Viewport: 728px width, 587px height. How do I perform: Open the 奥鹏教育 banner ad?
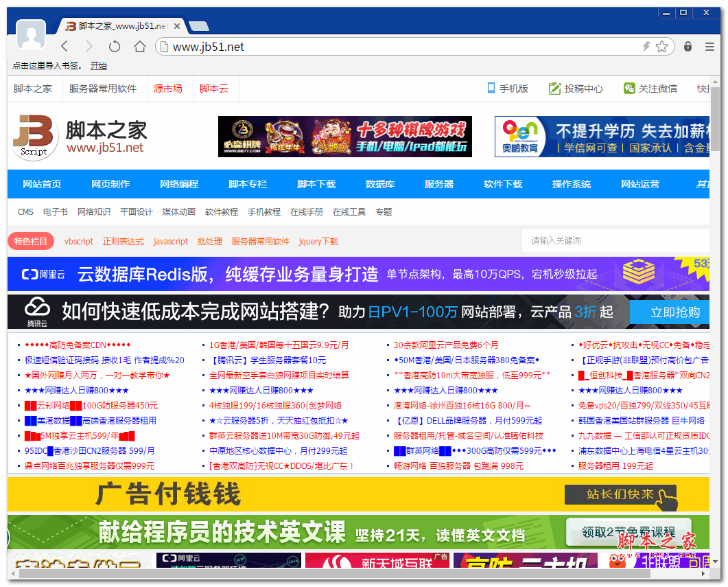point(602,137)
